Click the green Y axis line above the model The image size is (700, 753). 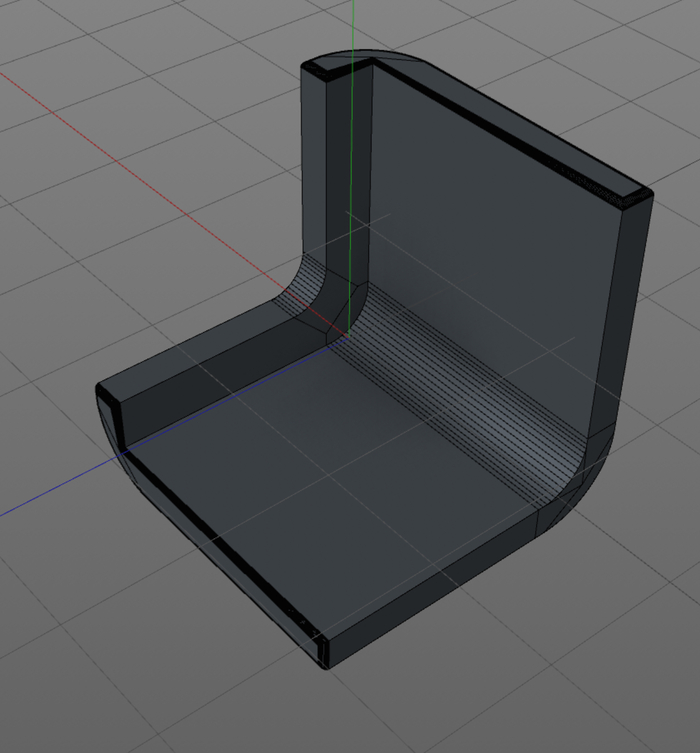(353, 25)
